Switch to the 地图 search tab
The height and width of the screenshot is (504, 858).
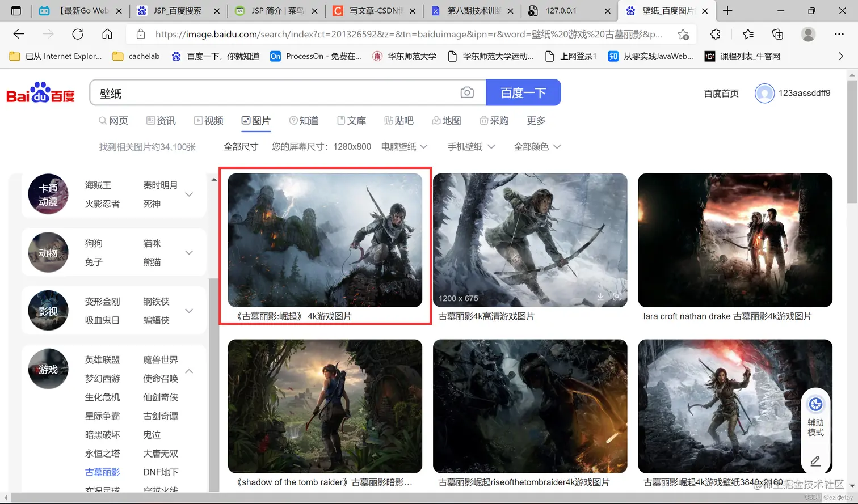pyautogui.click(x=447, y=121)
